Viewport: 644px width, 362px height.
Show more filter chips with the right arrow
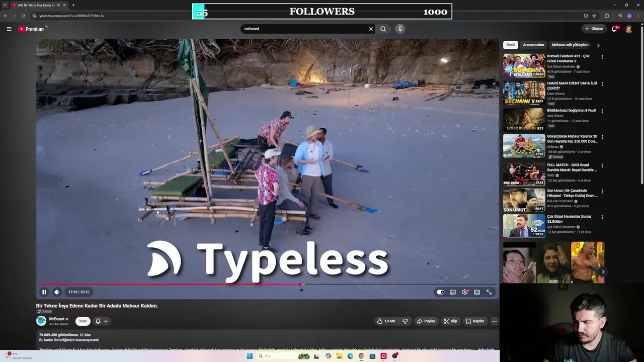598,45
